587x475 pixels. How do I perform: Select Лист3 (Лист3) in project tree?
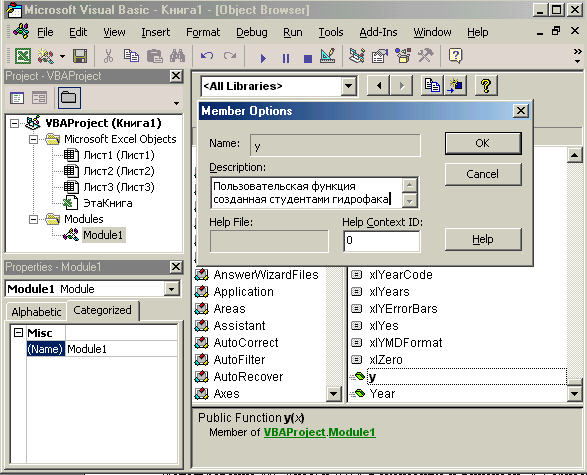[119, 187]
